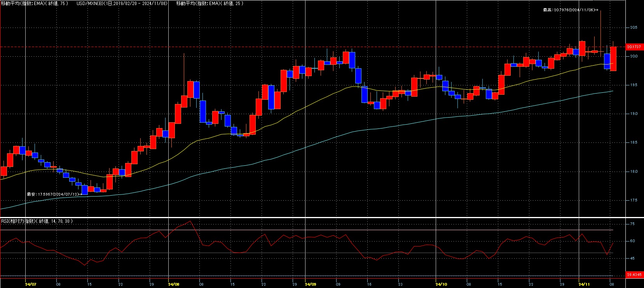Click the right end of the RSI line
Screen dimensions: 644x288
click(x=613, y=243)
